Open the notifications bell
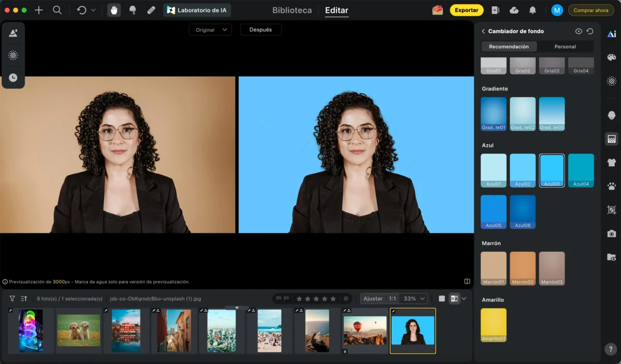This screenshot has height=364, width=621. 533,10
